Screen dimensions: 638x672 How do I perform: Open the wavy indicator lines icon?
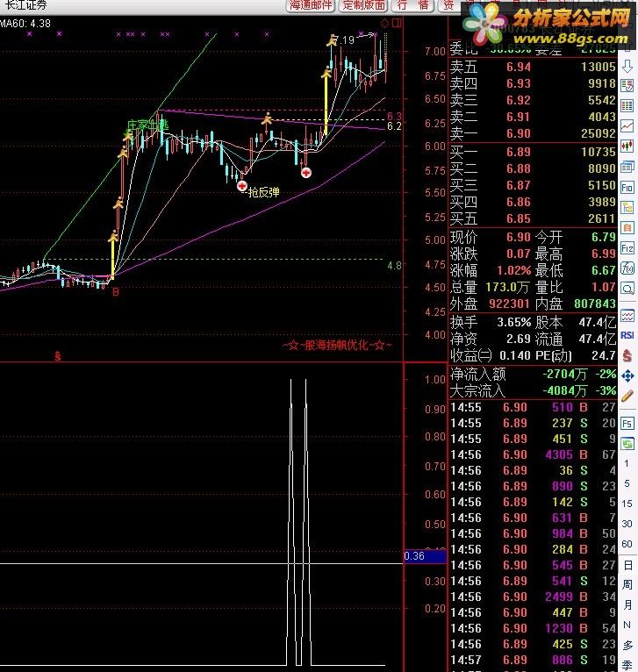click(x=627, y=316)
